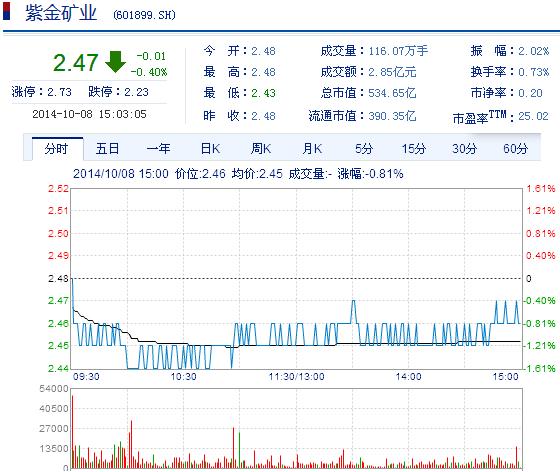Image resolution: width=560 pixels, height=472 pixels.
Task: Click the 成交量 volume 116.07万手
Action: 398,51
